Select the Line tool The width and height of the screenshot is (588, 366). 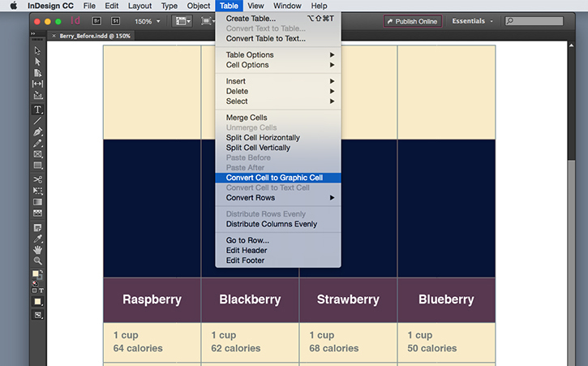[x=37, y=121]
